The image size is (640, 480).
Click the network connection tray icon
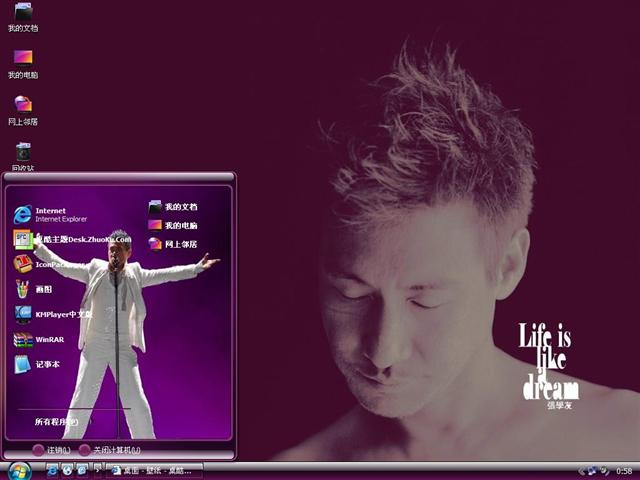[x=592, y=471]
